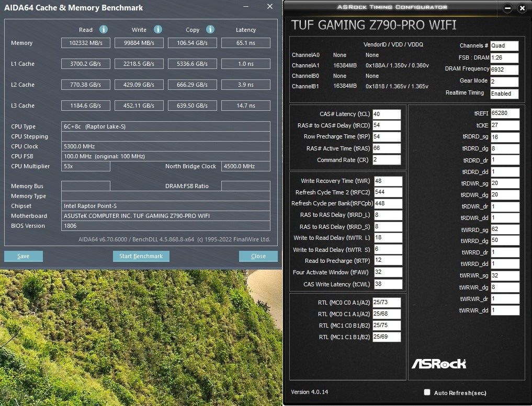This screenshot has width=532, height=406.
Task: Click the Write info icon in AIDA64
Action: (158, 29)
